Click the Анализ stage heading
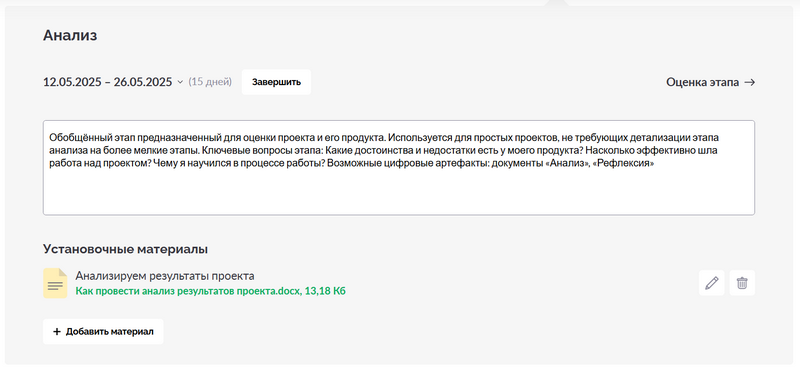The image size is (800, 373). 70,35
